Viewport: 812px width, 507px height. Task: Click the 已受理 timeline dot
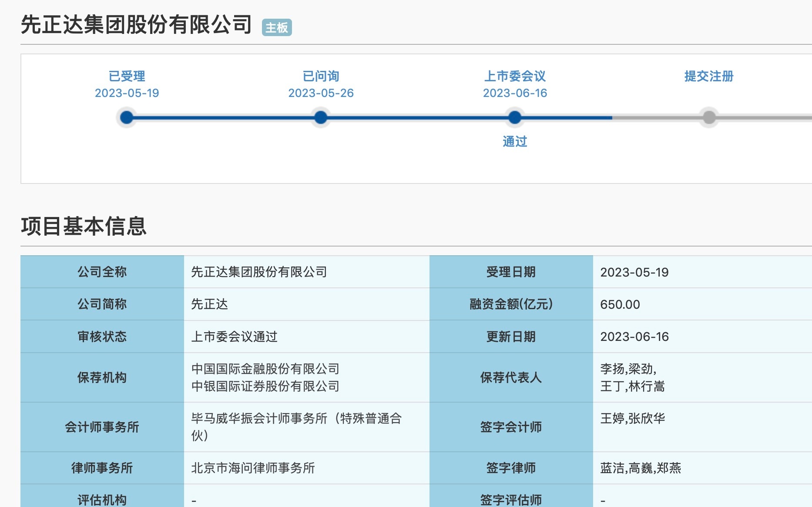point(127,117)
